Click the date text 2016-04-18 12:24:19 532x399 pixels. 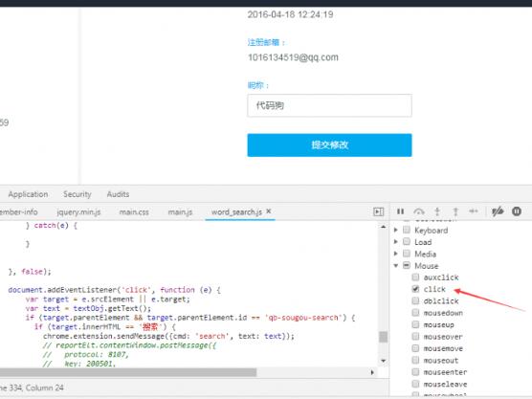[x=290, y=14]
